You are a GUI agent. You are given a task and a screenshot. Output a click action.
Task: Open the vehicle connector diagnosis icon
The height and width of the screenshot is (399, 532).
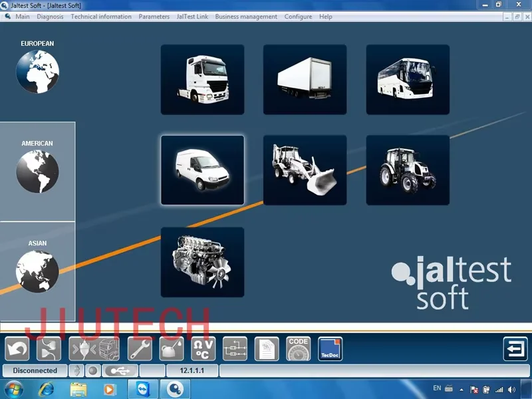[94, 348]
